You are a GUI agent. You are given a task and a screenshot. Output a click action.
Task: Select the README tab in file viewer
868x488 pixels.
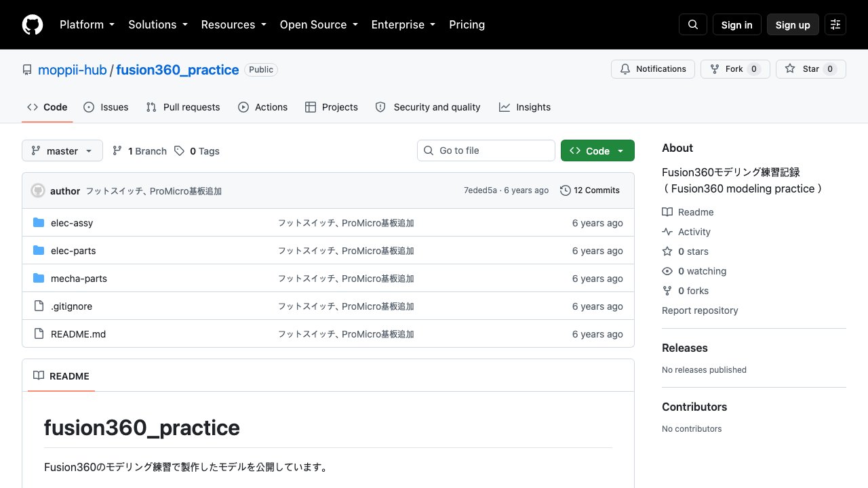point(61,375)
